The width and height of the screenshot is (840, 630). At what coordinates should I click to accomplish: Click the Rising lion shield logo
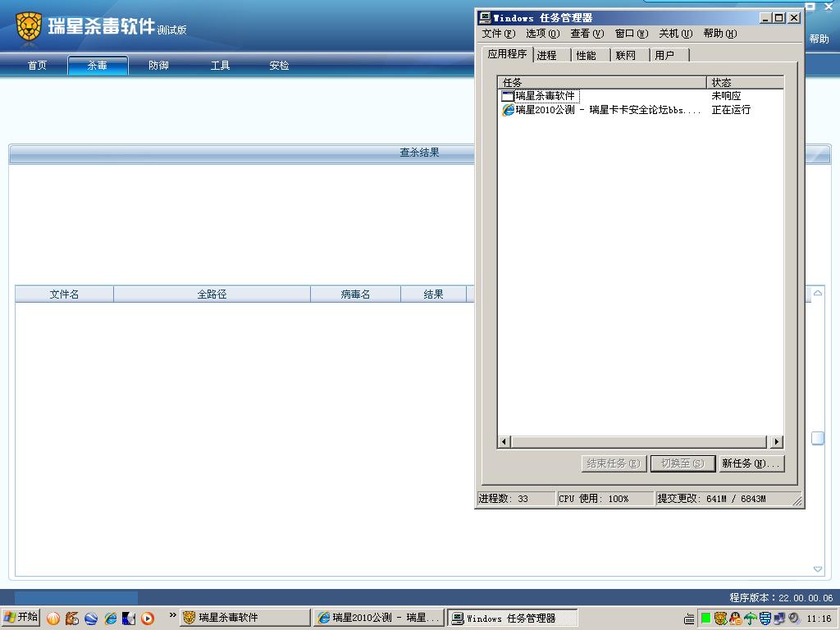tap(29, 27)
